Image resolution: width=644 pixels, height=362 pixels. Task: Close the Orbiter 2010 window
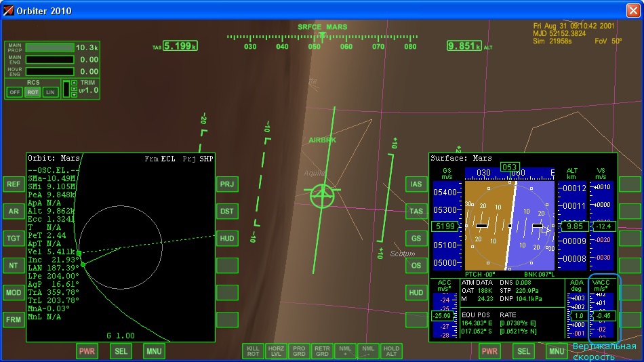[633, 10]
